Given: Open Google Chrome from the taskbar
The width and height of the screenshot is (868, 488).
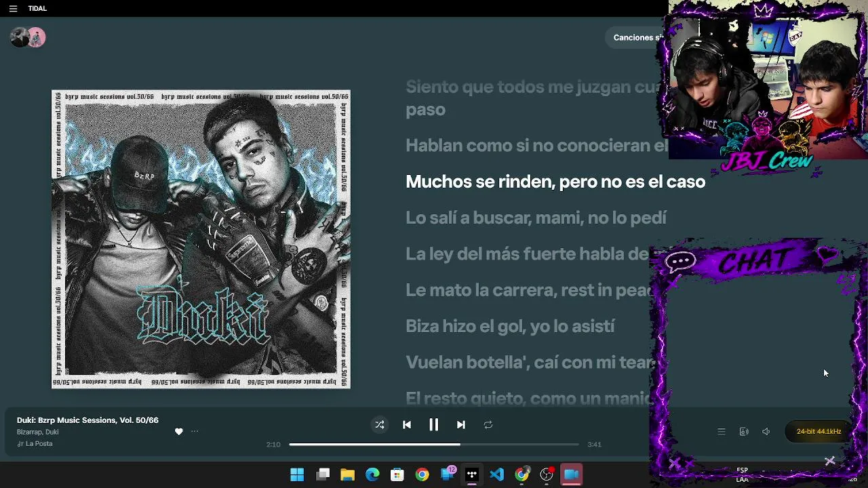Looking at the screenshot, I should pyautogui.click(x=422, y=475).
